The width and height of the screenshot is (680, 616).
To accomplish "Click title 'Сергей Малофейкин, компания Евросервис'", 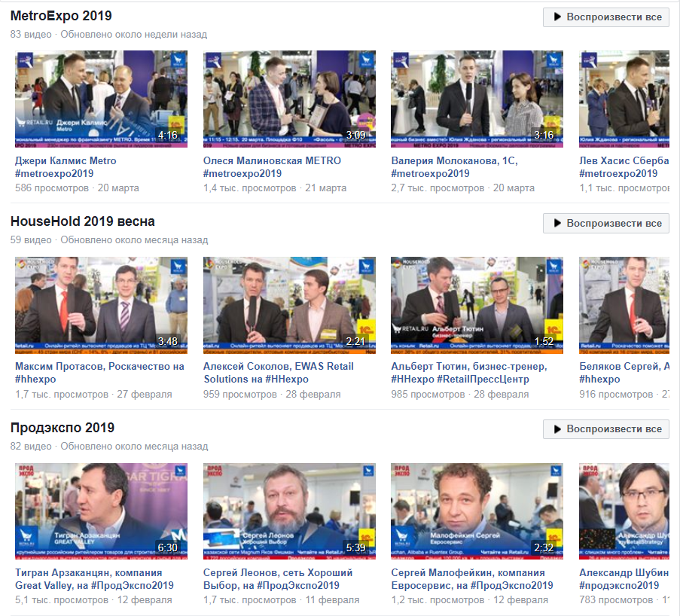I will pyautogui.click(x=472, y=579).
